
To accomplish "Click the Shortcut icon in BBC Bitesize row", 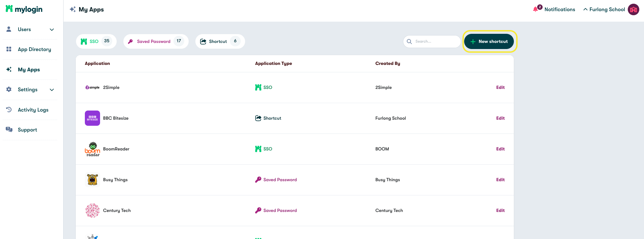I will (x=258, y=118).
